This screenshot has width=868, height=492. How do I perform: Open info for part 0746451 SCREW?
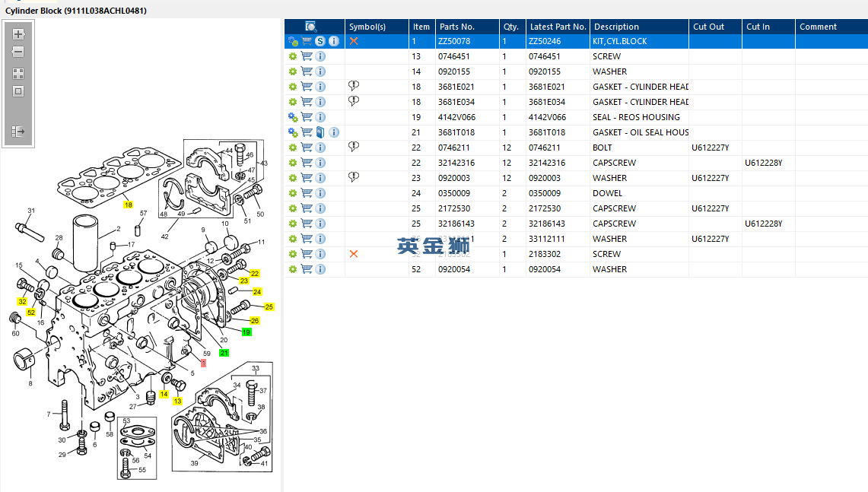(x=320, y=56)
